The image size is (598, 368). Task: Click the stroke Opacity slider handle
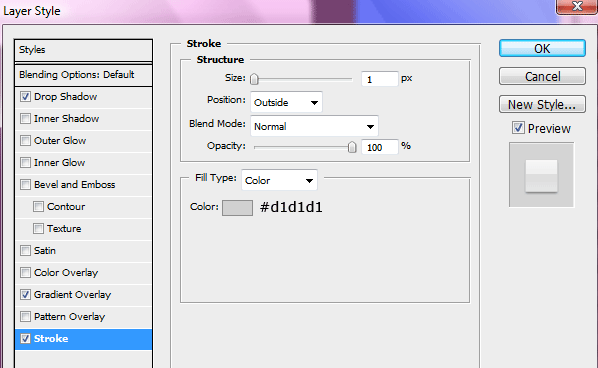352,147
